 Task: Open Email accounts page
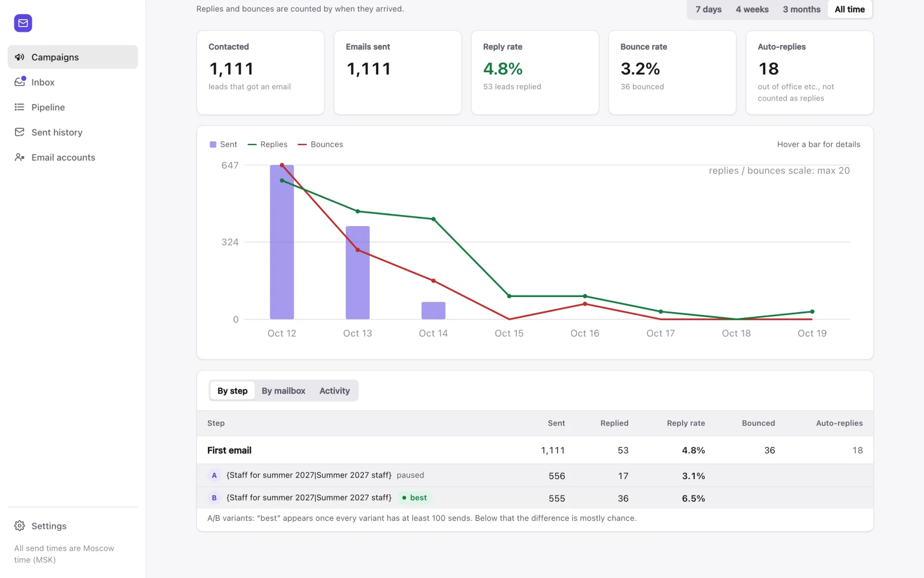coord(73,157)
